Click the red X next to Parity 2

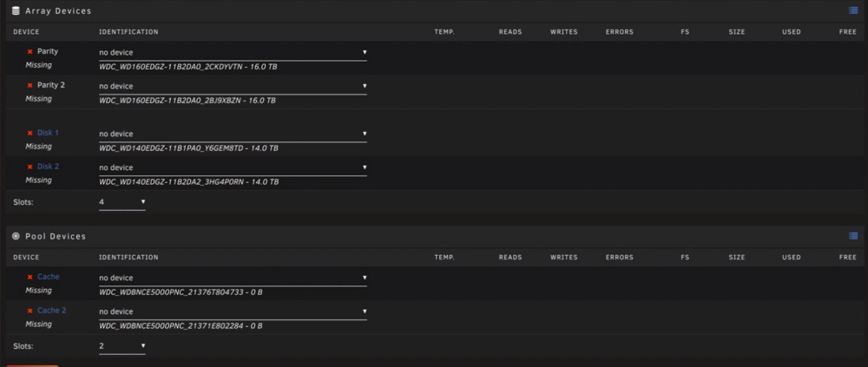point(30,85)
